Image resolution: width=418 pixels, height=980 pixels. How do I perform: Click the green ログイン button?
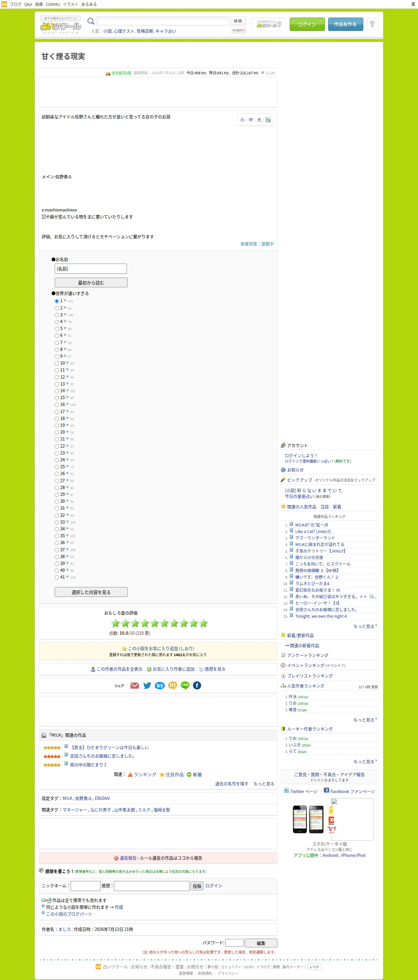307,24
